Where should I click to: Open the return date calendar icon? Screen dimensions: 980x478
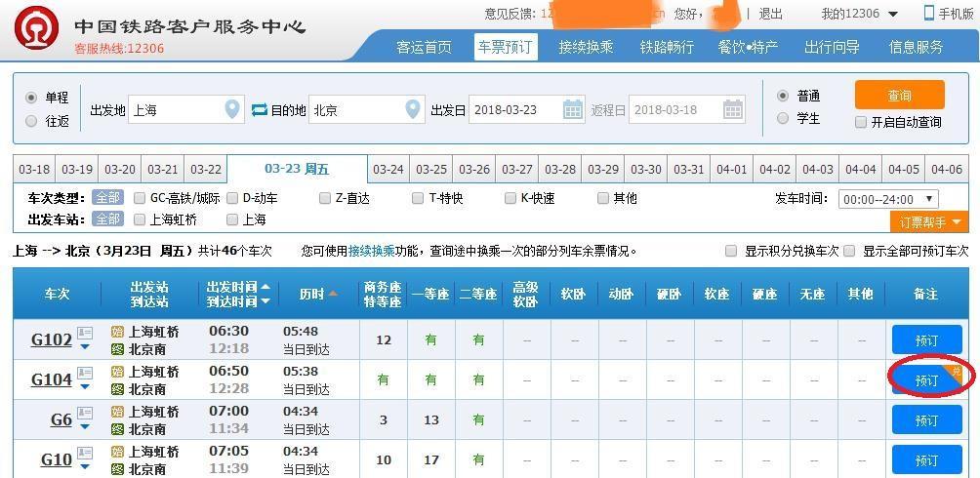pos(733,110)
